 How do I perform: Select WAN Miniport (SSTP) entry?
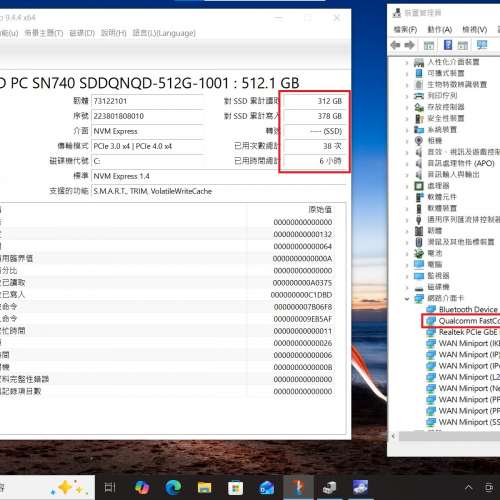coord(469,422)
